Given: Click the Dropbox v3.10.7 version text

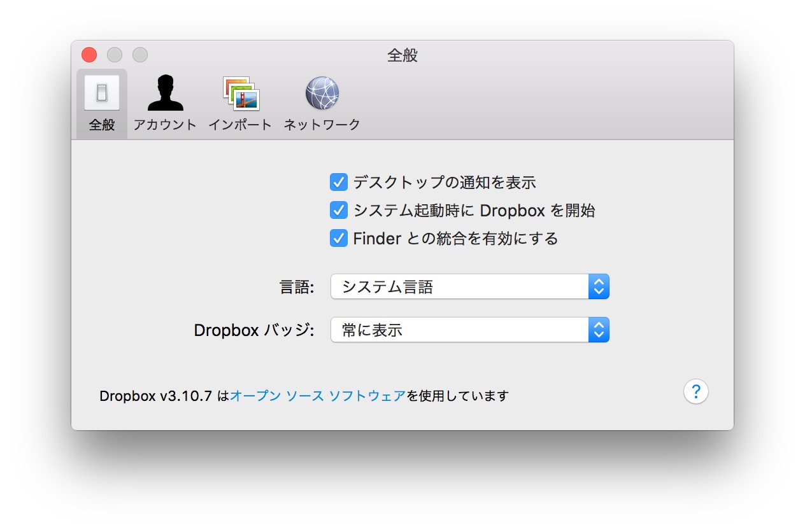Looking at the screenshot, I should coord(155,396).
